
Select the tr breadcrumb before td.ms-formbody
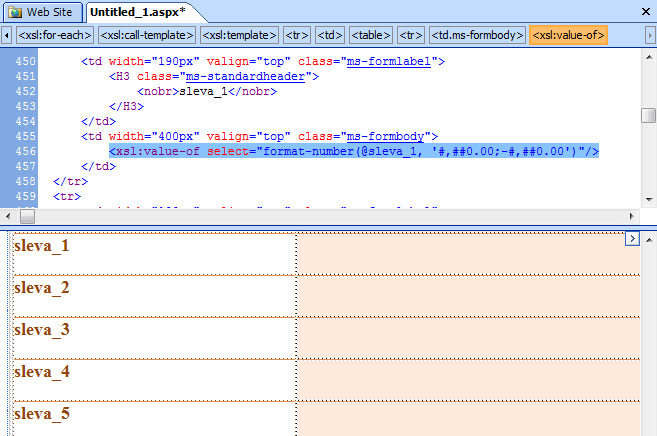pos(411,35)
